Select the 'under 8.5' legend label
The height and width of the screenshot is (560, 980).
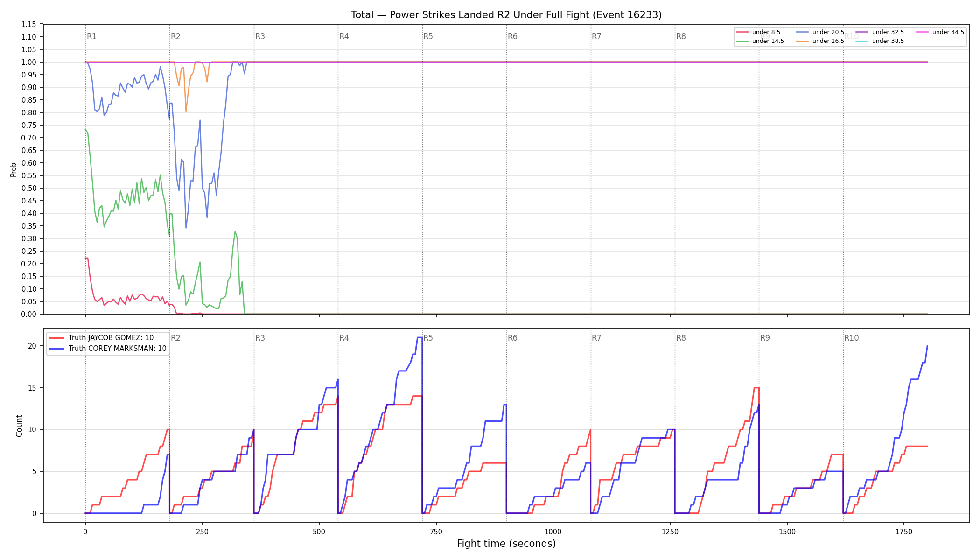pyautogui.click(x=766, y=32)
